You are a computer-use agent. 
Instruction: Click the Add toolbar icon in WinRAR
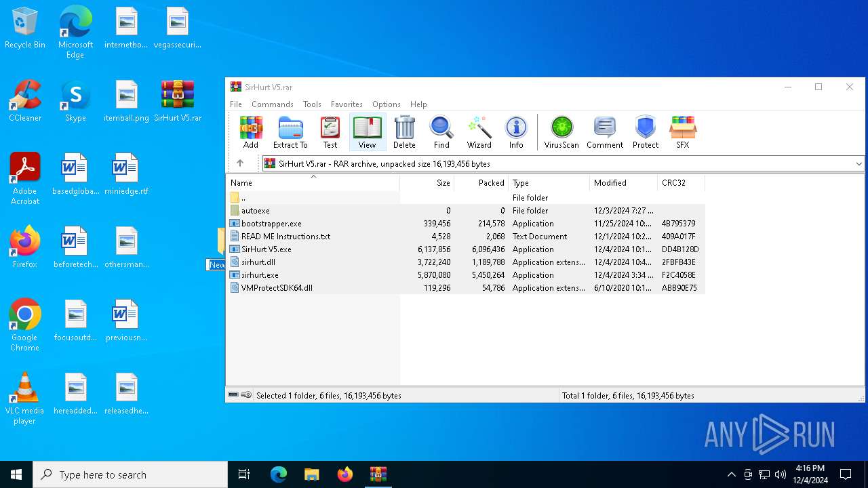(251, 132)
